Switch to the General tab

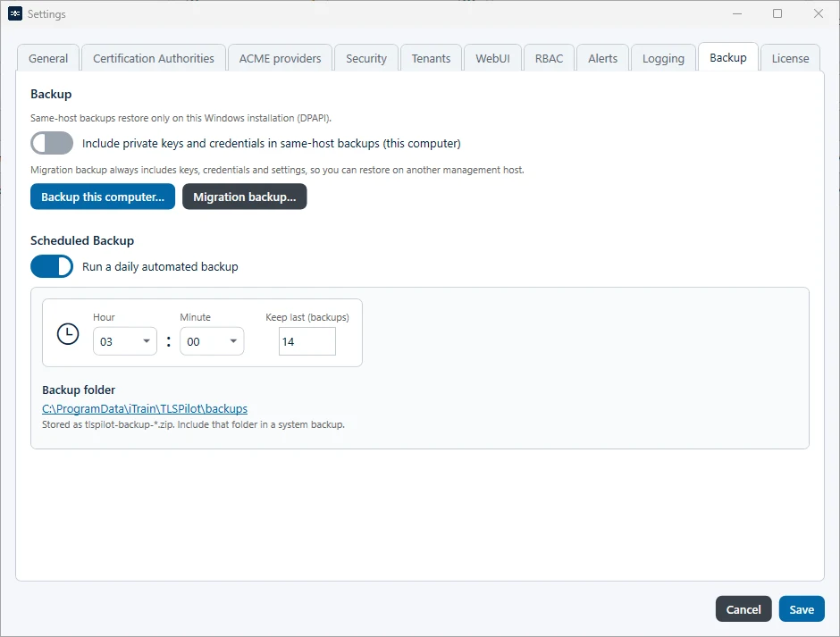pos(48,58)
